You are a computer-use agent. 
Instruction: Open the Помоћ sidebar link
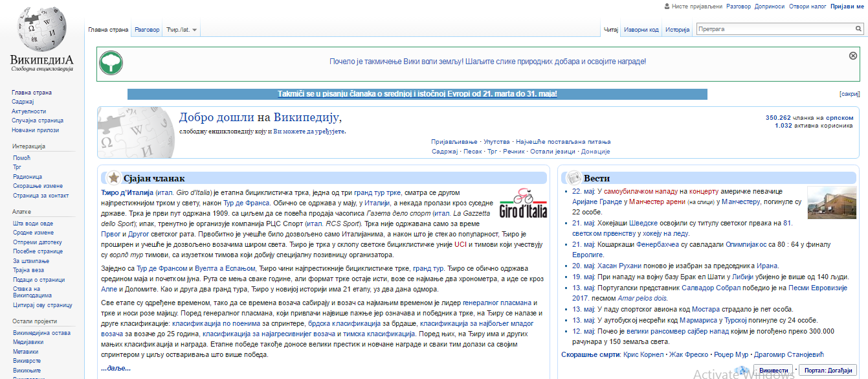tap(21, 158)
